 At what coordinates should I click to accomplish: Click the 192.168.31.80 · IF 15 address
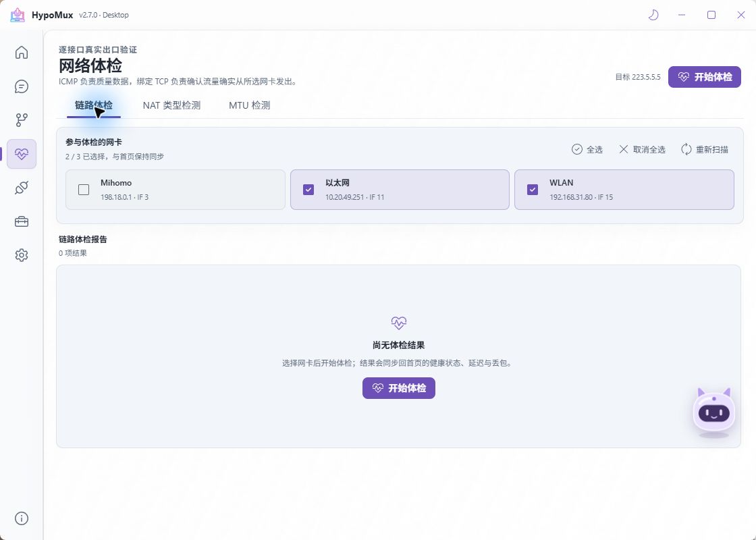[581, 197]
